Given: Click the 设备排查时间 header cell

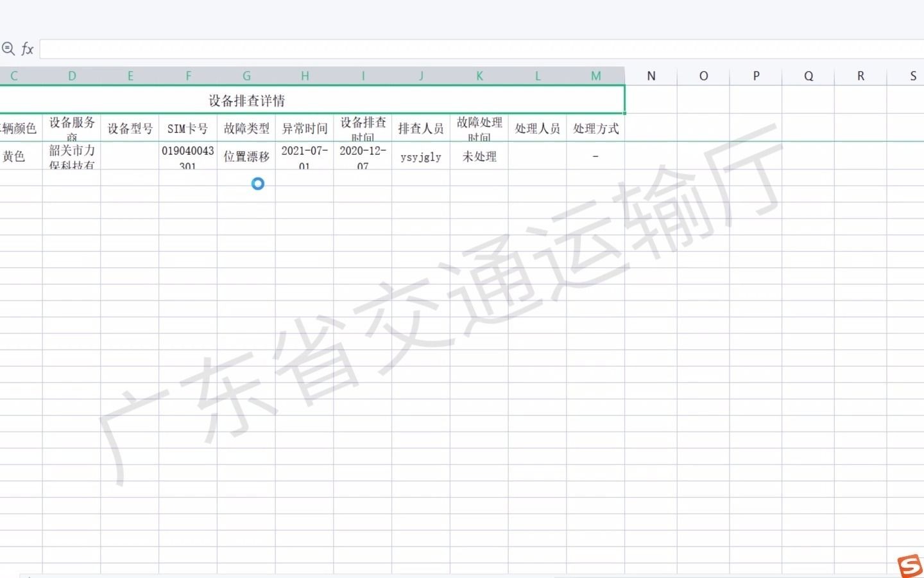Looking at the screenshot, I should pyautogui.click(x=363, y=128).
